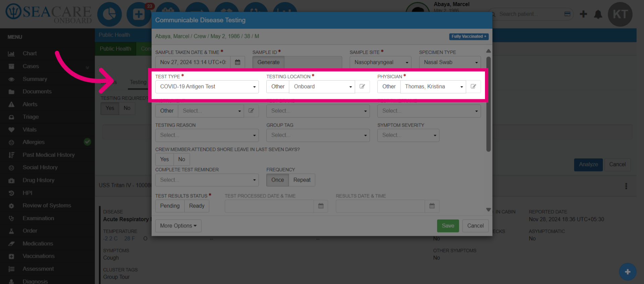Click the Past Medical History icon
The image size is (644, 284).
click(11, 155)
